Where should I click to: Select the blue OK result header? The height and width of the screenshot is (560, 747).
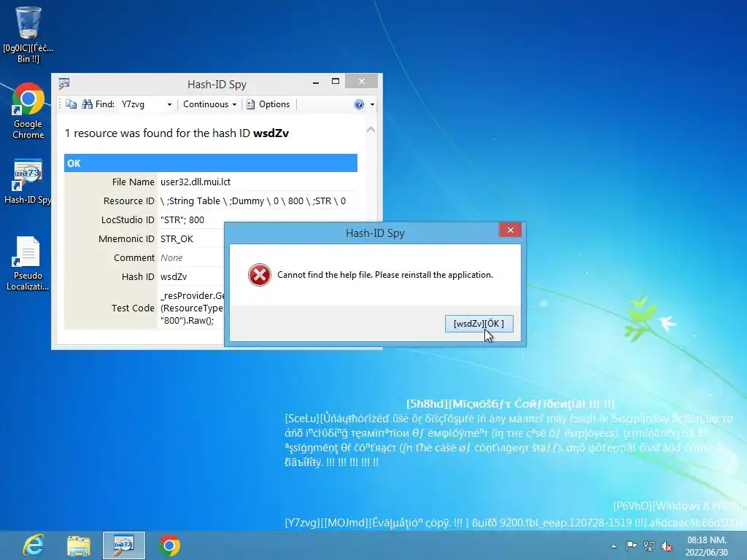(x=211, y=163)
